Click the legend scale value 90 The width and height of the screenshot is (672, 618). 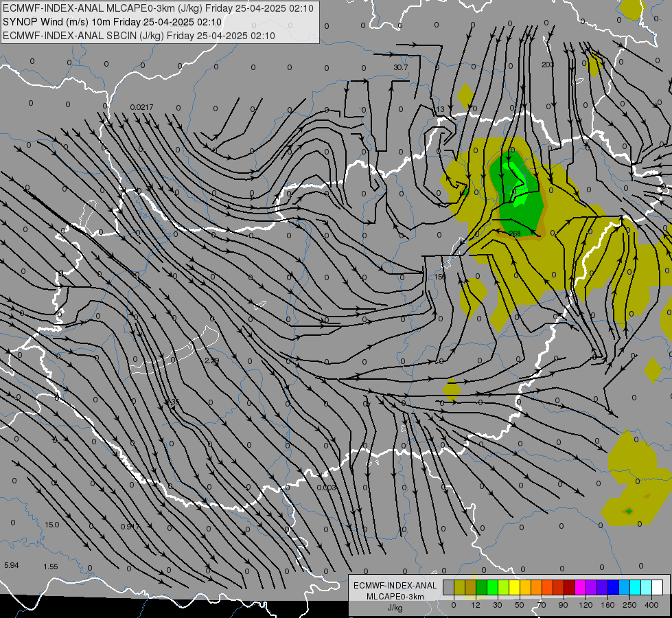pyautogui.click(x=563, y=605)
